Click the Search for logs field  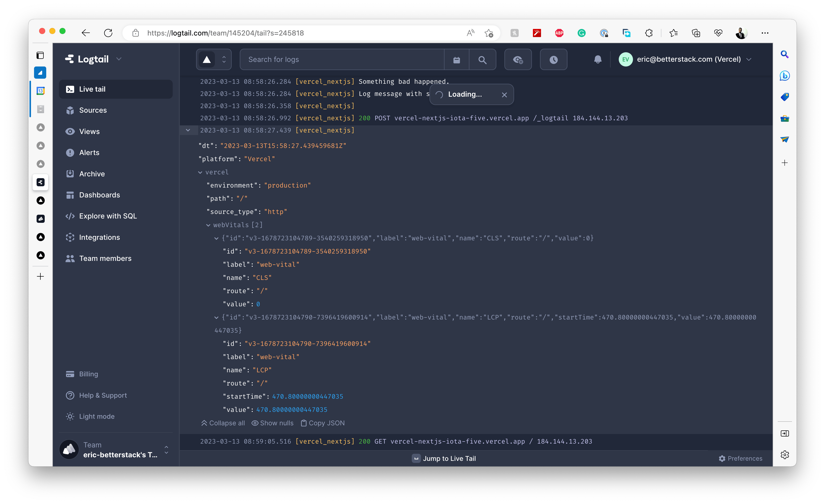tap(342, 60)
